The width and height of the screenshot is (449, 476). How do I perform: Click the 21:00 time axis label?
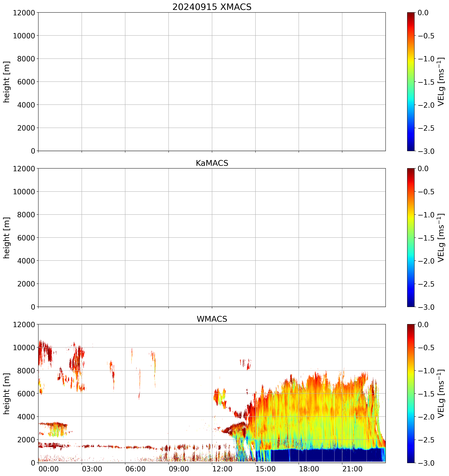(x=352, y=469)
